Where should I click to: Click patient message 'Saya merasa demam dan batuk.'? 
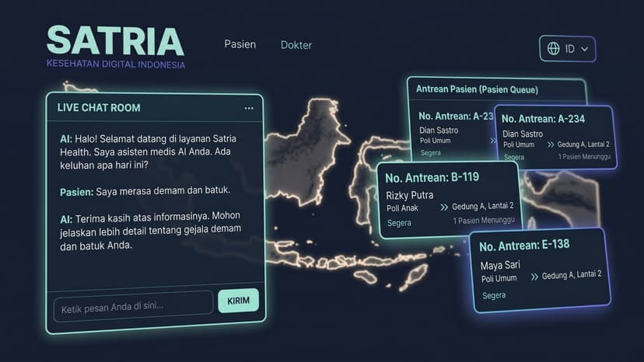point(163,190)
